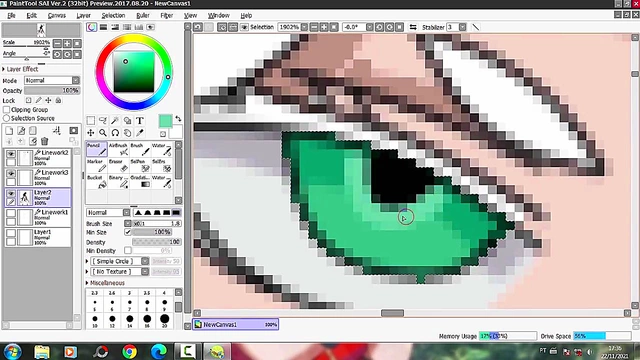Open the Filter menu
Viewport: 640px width, 360px height.
pyautogui.click(x=167, y=16)
